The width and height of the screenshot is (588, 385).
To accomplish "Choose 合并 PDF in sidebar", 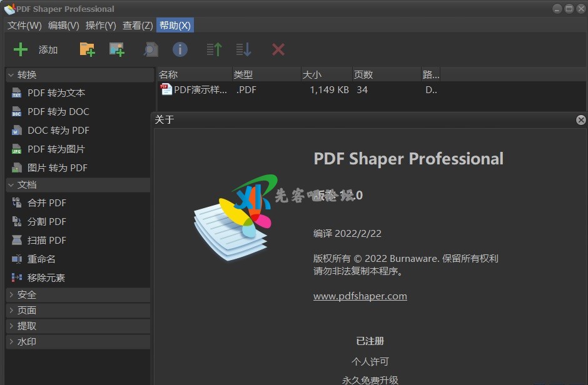I will pyautogui.click(x=47, y=203).
